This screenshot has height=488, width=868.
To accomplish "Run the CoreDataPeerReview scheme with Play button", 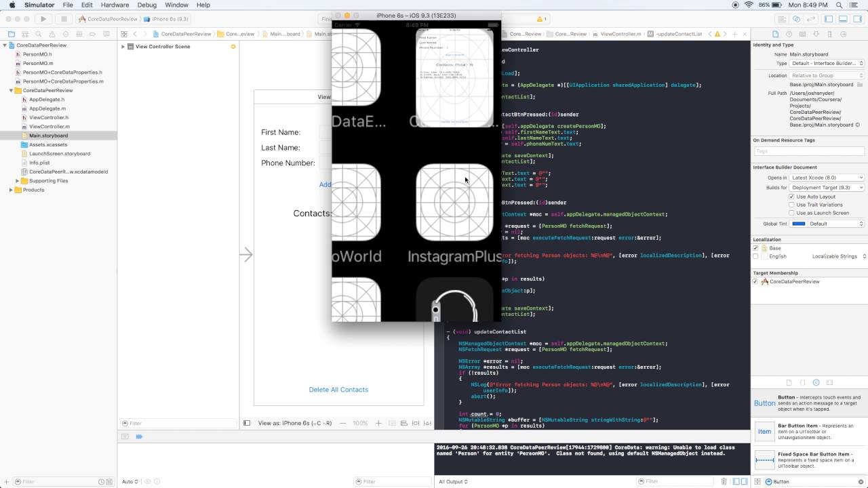I will [43, 19].
